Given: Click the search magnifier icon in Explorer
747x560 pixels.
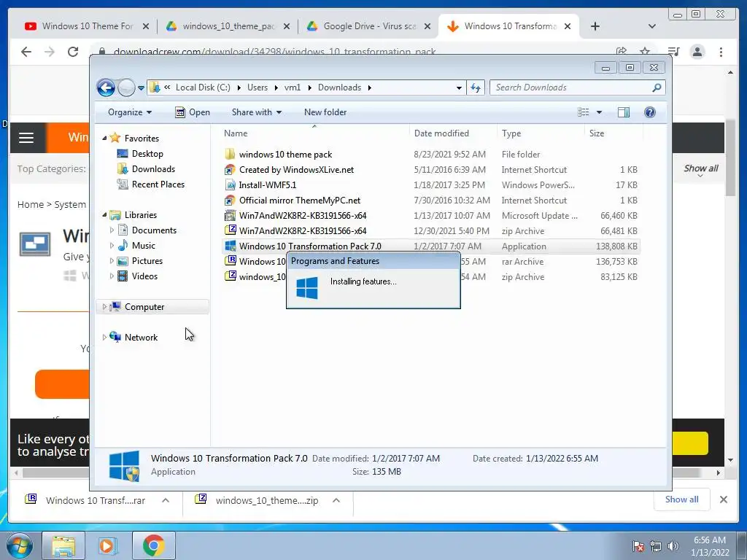Looking at the screenshot, I should pyautogui.click(x=657, y=87).
